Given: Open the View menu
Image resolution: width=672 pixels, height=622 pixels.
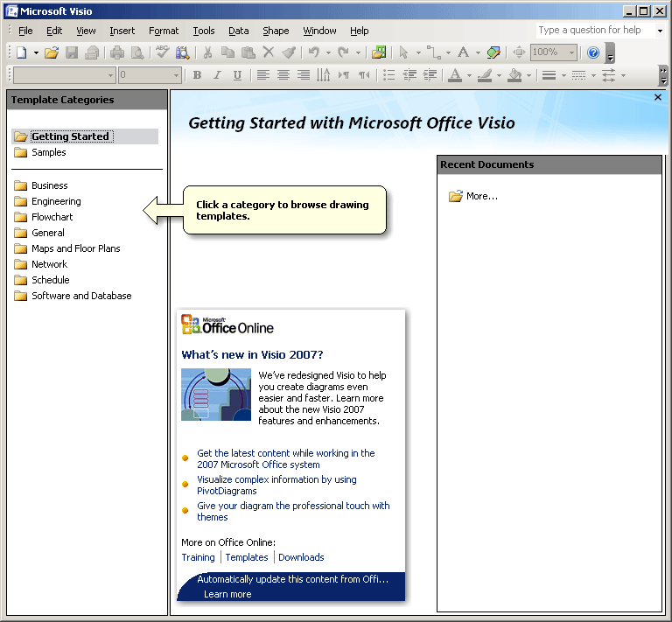Looking at the screenshot, I should click(x=86, y=31).
